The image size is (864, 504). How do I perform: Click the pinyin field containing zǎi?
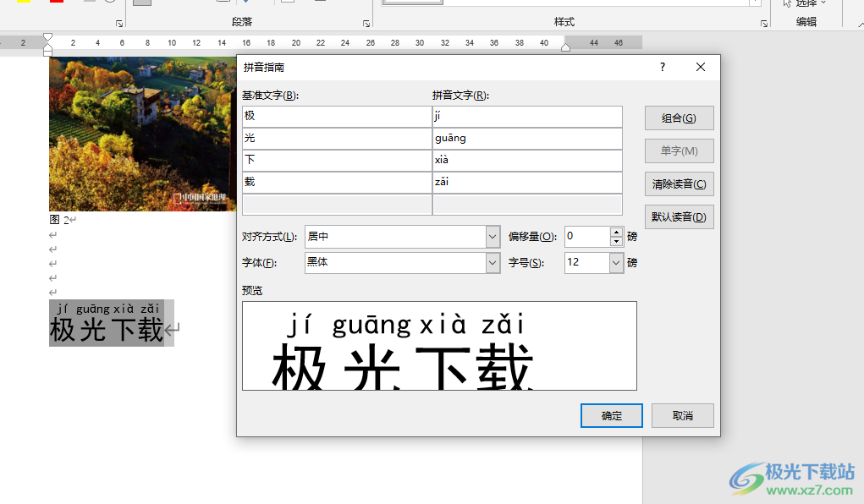[x=527, y=183]
